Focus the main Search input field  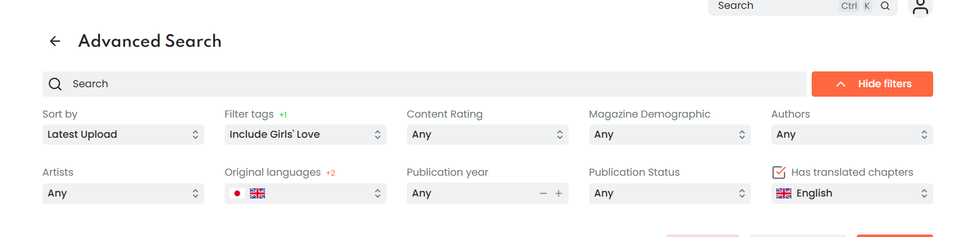coord(425,84)
